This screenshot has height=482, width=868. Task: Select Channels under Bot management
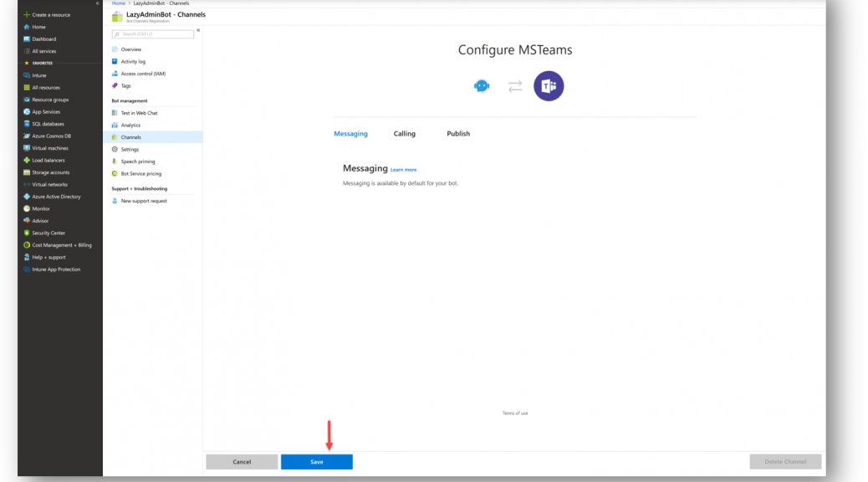coord(153,137)
